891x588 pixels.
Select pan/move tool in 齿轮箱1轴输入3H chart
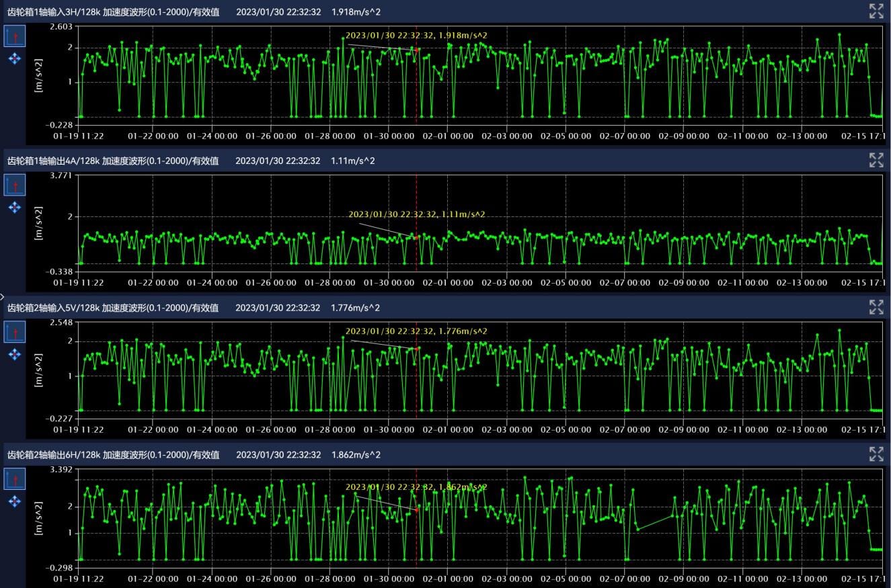coord(14,59)
